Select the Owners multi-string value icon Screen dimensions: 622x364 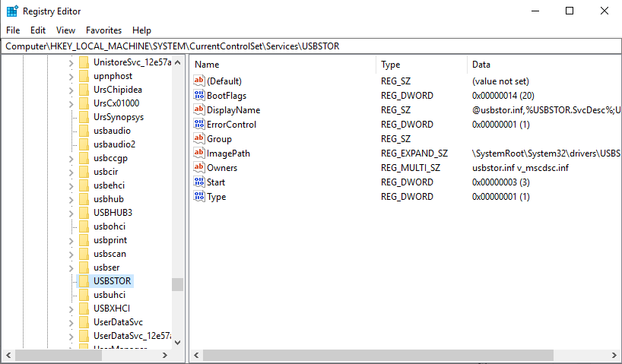click(200, 168)
